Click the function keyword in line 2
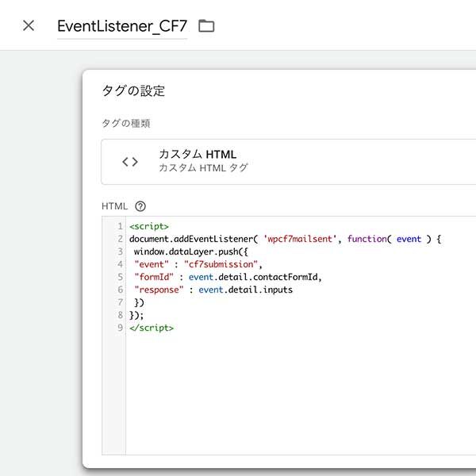476x476 pixels. 367,239
